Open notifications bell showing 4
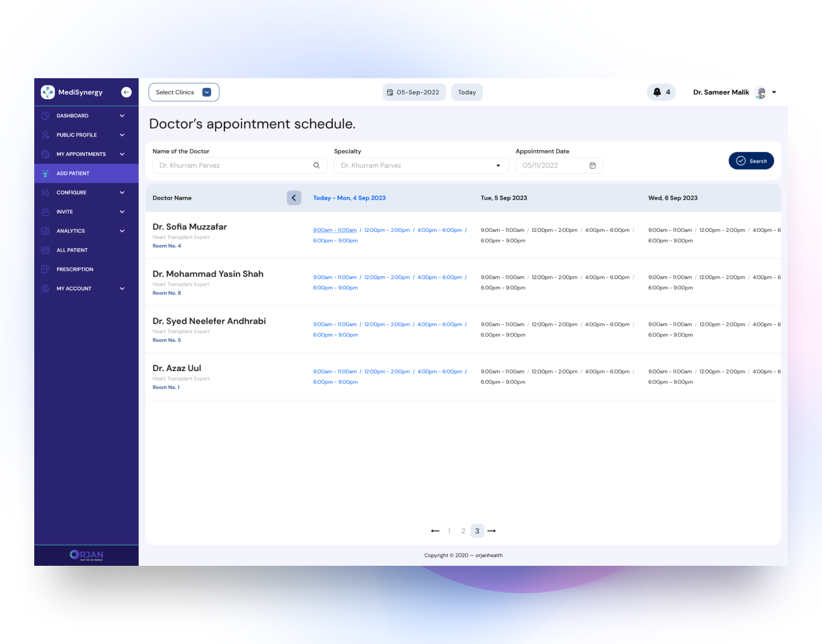The width and height of the screenshot is (822, 644). point(661,92)
